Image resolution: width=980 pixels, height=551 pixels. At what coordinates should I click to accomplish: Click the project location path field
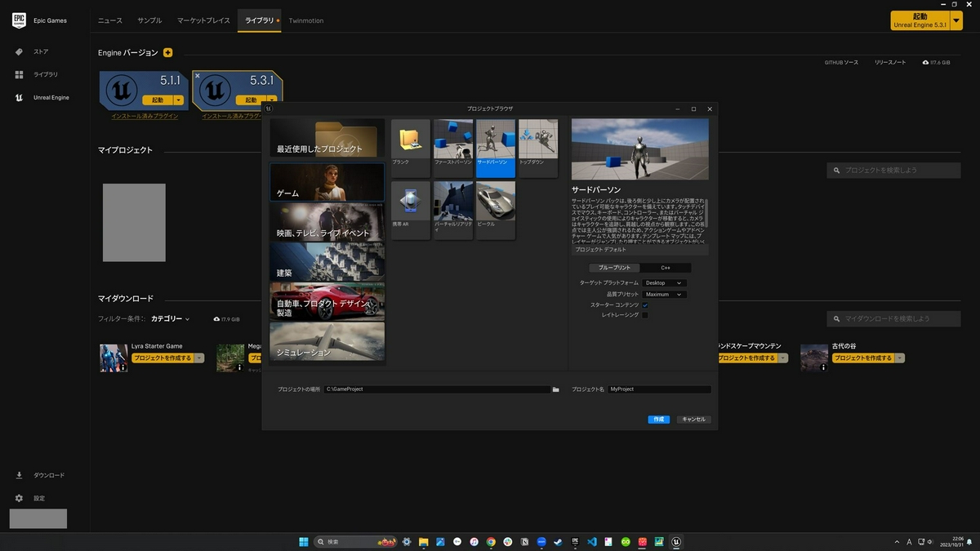point(437,389)
